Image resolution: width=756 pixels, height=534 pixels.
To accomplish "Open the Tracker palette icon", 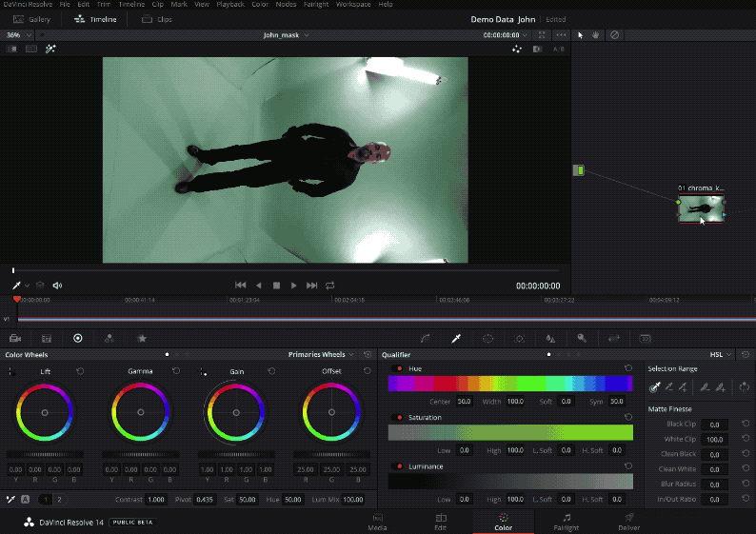I will 519,338.
